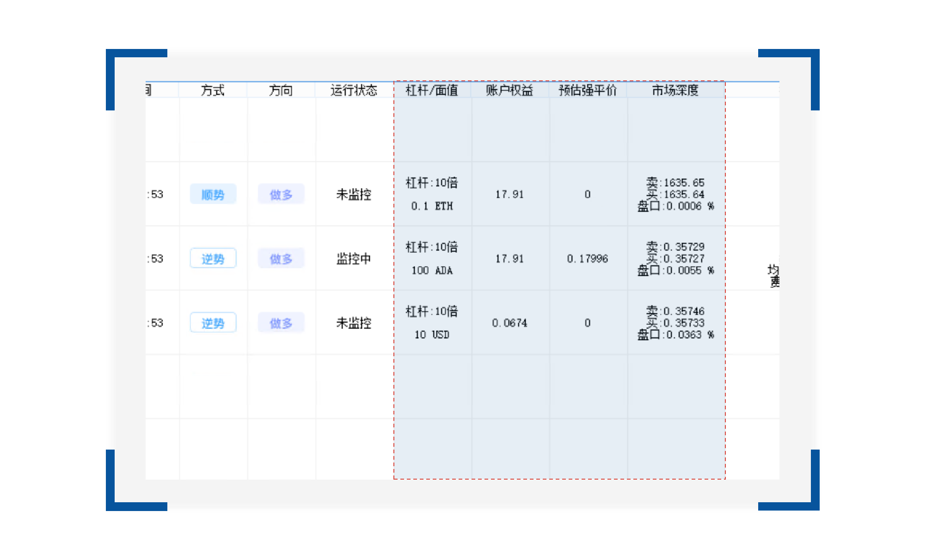
Task: Click the 账户权益 column header
Action: 509,90
